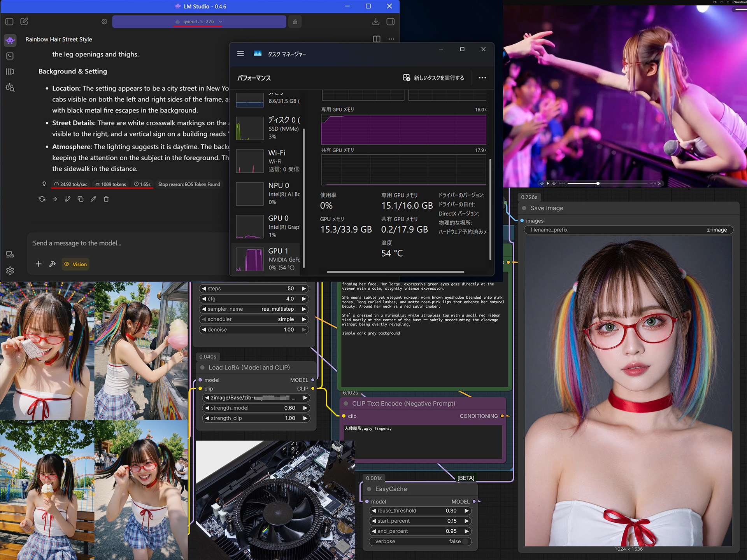Open the Developer console icon in LM Studio sidebar
This screenshot has width=747, height=560.
click(x=10, y=56)
